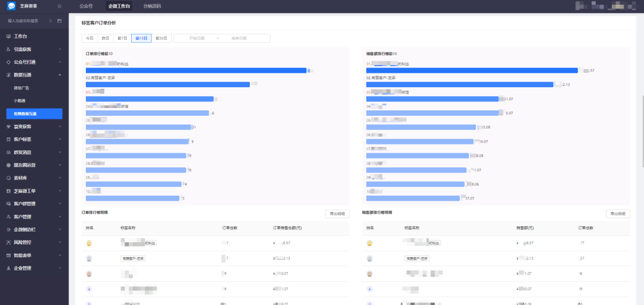Viewport: 644px width, 305px height.
Task: Expand the 企业管理 chevron
Action: click(x=60, y=268)
